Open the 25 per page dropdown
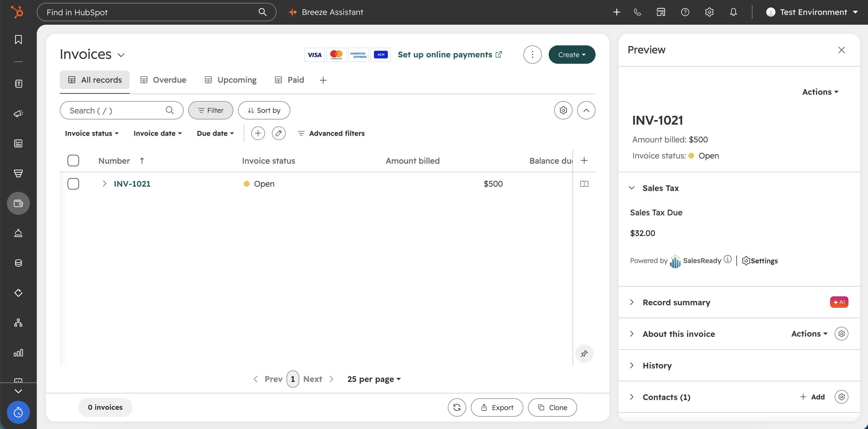 (x=374, y=379)
